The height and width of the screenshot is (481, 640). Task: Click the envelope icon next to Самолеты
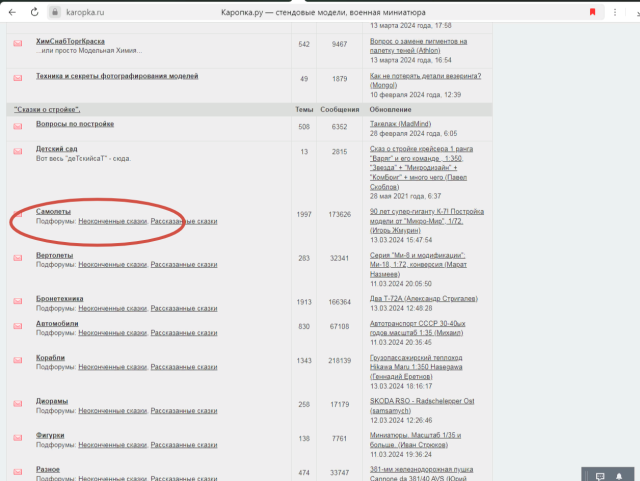click(x=18, y=215)
